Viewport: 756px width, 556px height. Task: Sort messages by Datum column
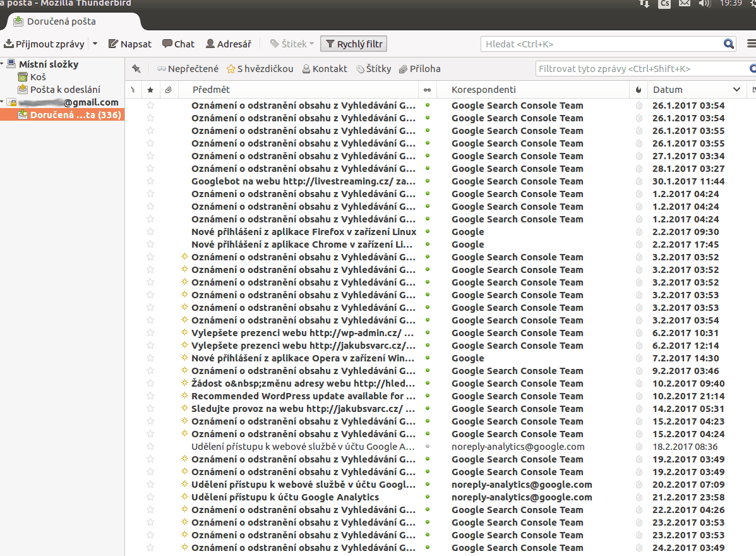tap(697, 90)
